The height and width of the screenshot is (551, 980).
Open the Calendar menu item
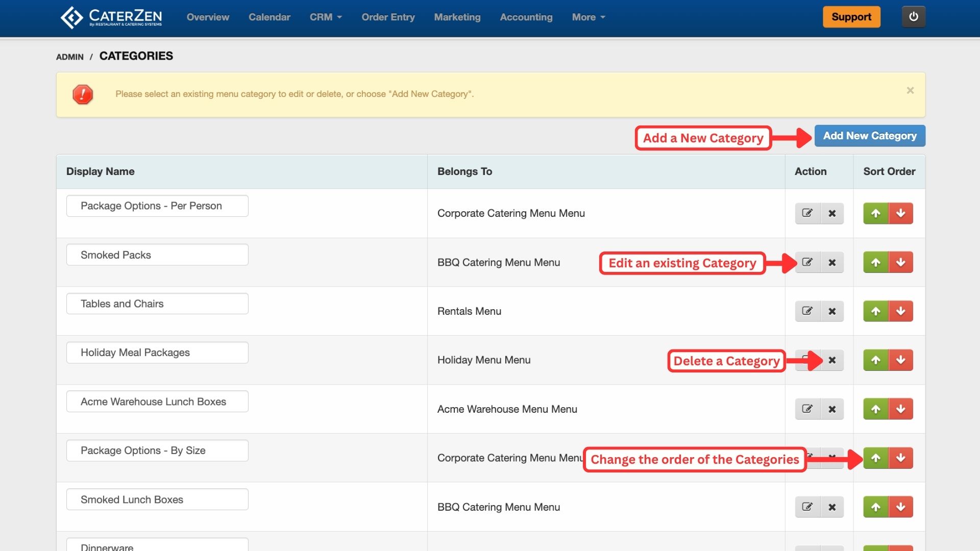pyautogui.click(x=269, y=17)
